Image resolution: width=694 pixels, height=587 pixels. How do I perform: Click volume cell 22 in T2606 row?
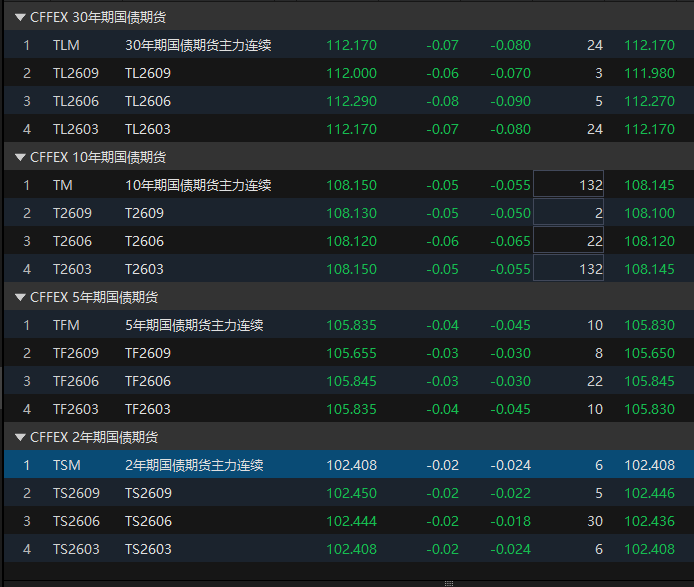coord(568,240)
